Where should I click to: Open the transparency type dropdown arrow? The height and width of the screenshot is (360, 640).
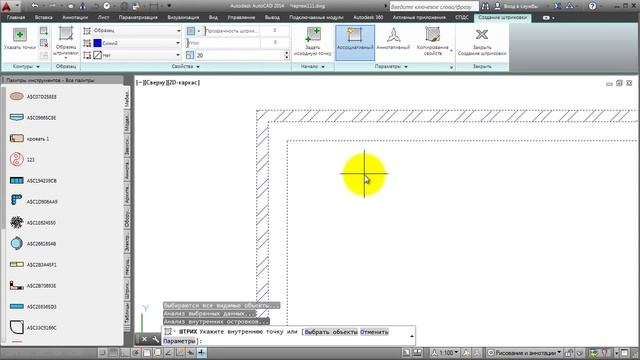click(199, 31)
